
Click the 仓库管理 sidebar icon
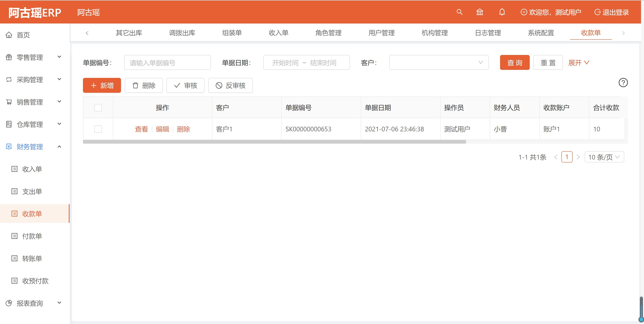[9, 124]
